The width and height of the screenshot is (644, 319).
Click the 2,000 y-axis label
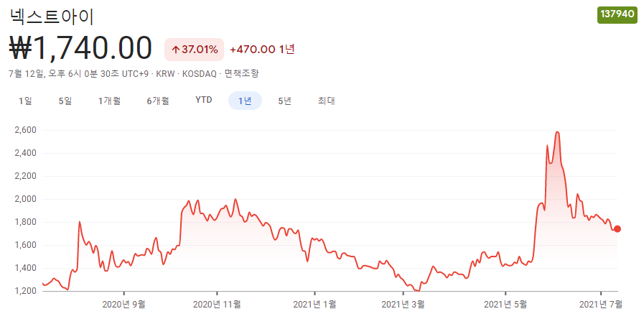pos(27,200)
